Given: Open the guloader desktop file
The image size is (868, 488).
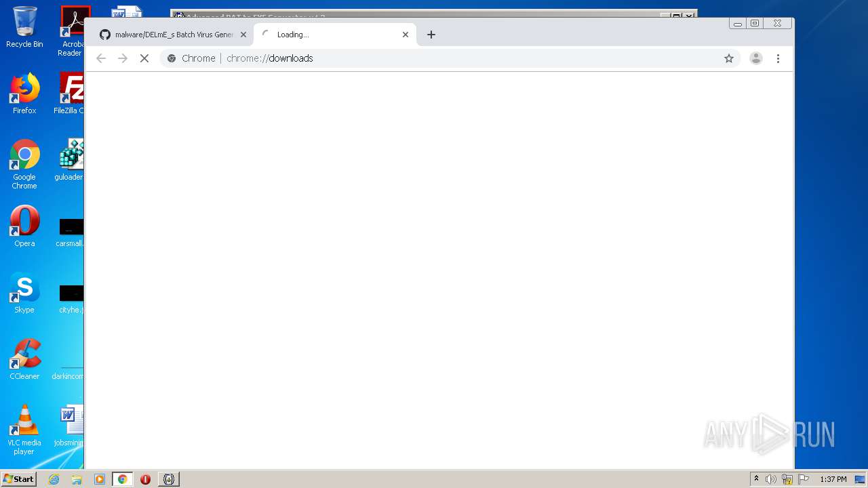Looking at the screenshot, I should [70, 160].
